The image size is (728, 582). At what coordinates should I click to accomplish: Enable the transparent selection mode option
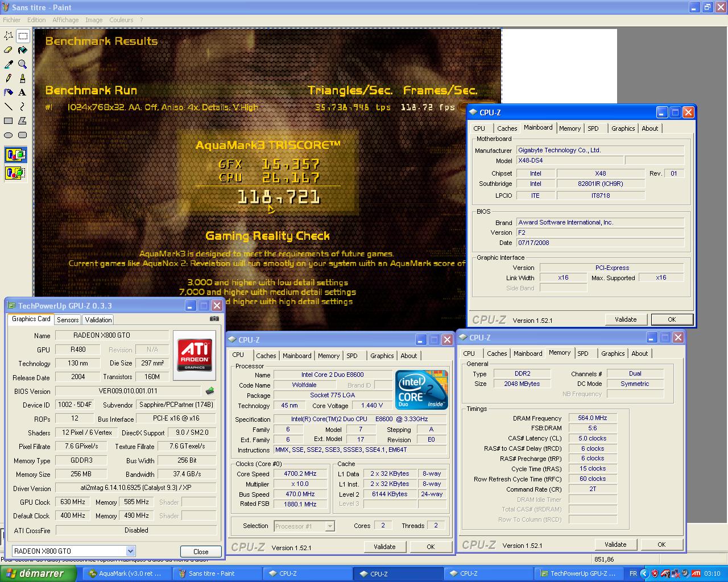click(15, 172)
